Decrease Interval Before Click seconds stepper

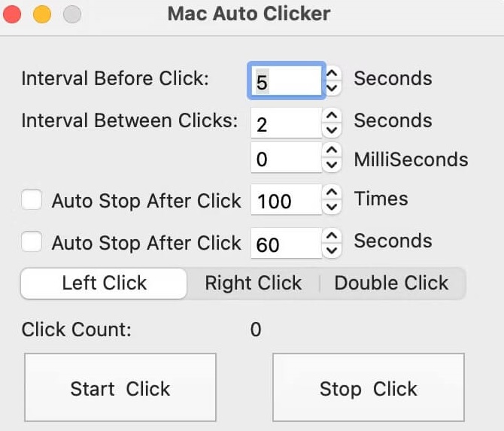[x=332, y=87]
